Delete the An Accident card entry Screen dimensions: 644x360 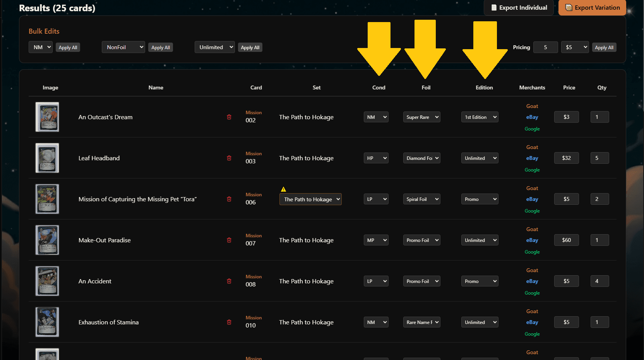pyautogui.click(x=229, y=281)
